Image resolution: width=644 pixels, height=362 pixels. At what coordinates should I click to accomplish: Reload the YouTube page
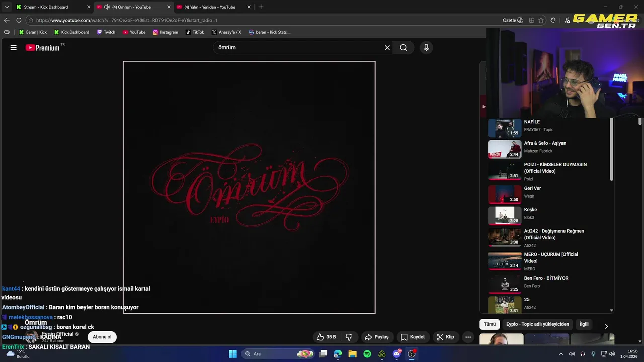19,20
